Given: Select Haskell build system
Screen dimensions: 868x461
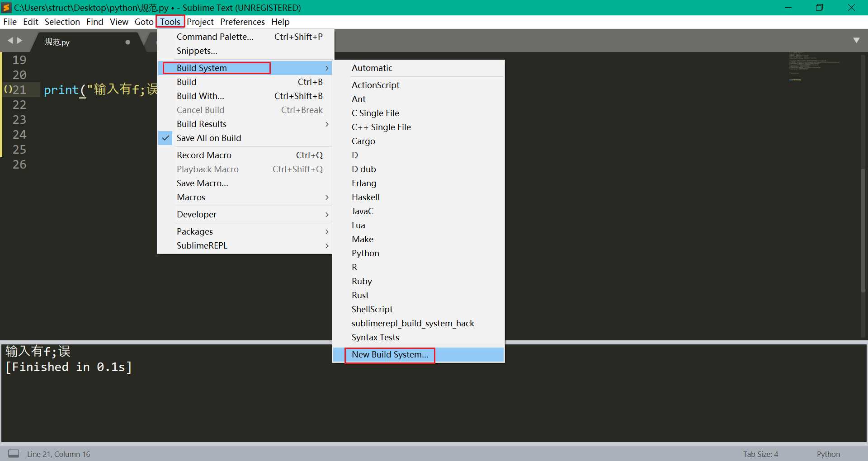Looking at the screenshot, I should pos(418,197).
